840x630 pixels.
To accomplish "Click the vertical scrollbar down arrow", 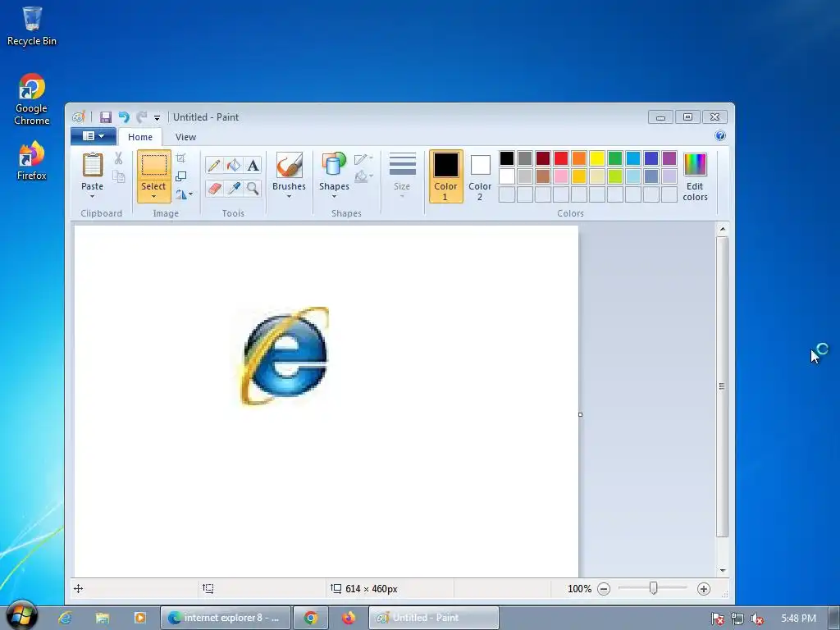I will tap(723, 571).
